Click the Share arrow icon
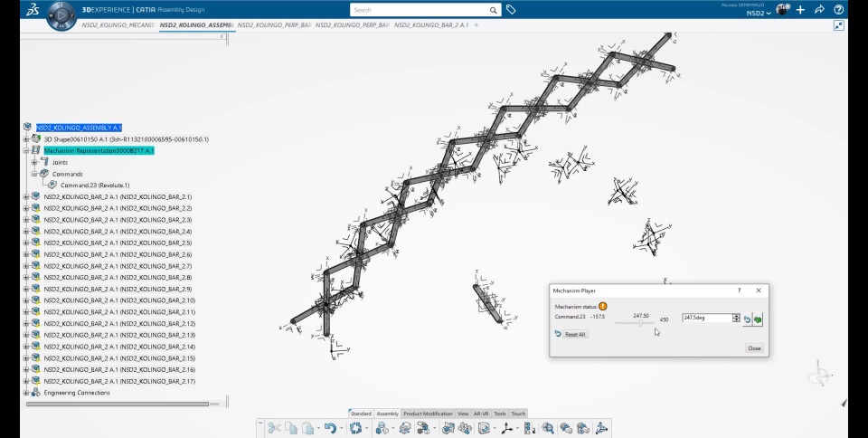868x438 pixels. tap(819, 9)
